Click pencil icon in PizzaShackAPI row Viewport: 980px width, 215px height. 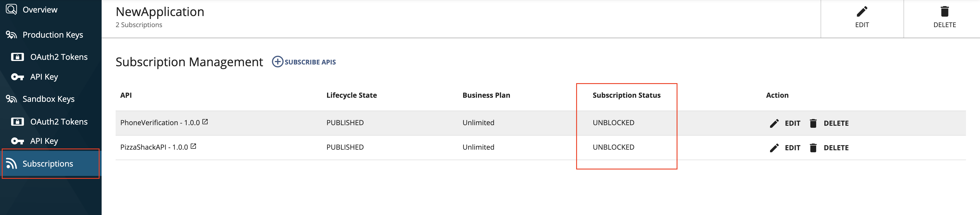pyautogui.click(x=774, y=148)
